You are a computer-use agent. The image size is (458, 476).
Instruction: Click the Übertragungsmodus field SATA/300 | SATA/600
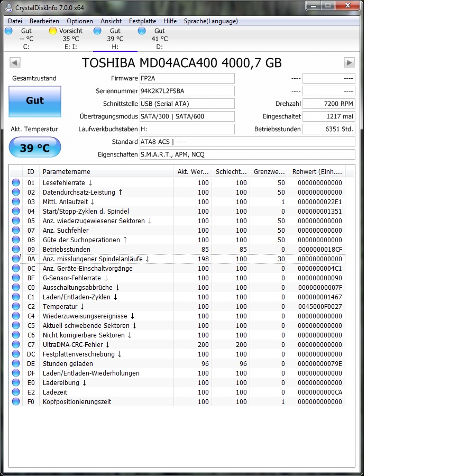[187, 116]
